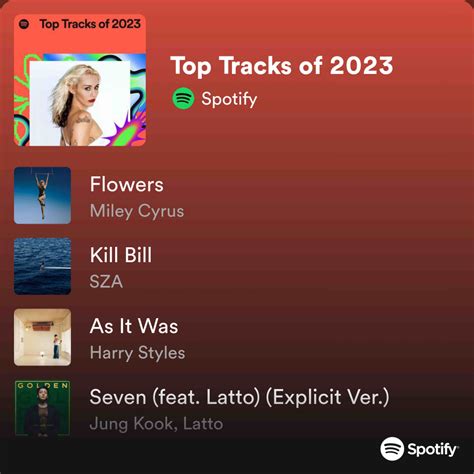This screenshot has width=474, height=474.
Task: Click the white Spotify logo icon in the bottom corner
Action: 392,449
